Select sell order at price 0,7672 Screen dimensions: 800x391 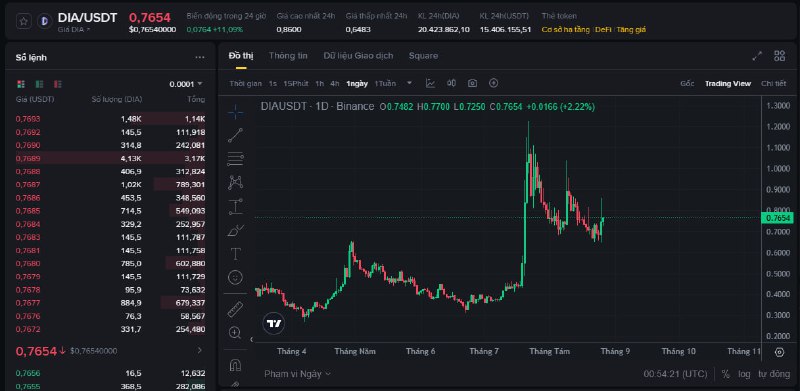pyautogui.click(x=110, y=329)
